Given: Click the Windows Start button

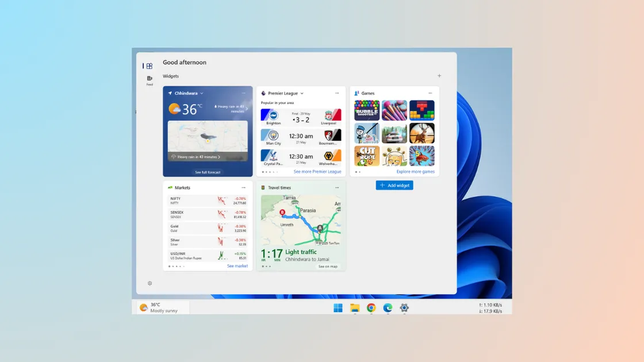Looking at the screenshot, I should point(337,308).
